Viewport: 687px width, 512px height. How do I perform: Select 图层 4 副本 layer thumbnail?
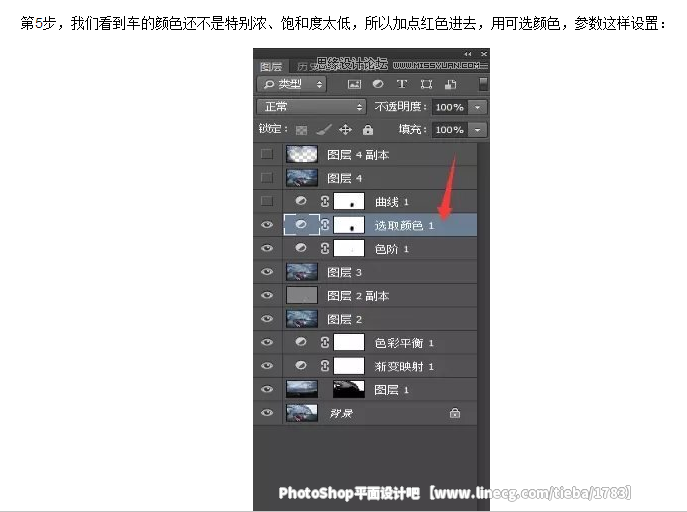(302, 154)
